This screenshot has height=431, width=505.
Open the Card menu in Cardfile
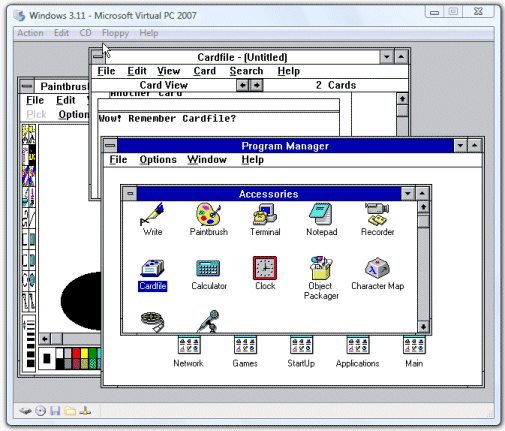tap(205, 71)
